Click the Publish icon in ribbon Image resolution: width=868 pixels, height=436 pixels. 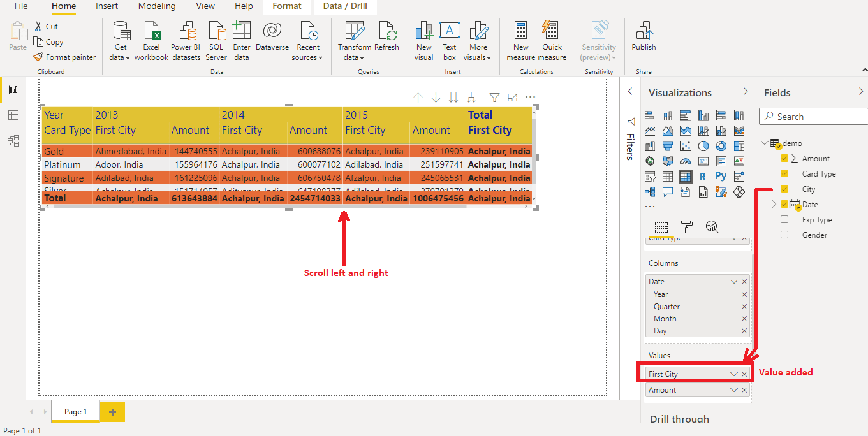(x=644, y=32)
